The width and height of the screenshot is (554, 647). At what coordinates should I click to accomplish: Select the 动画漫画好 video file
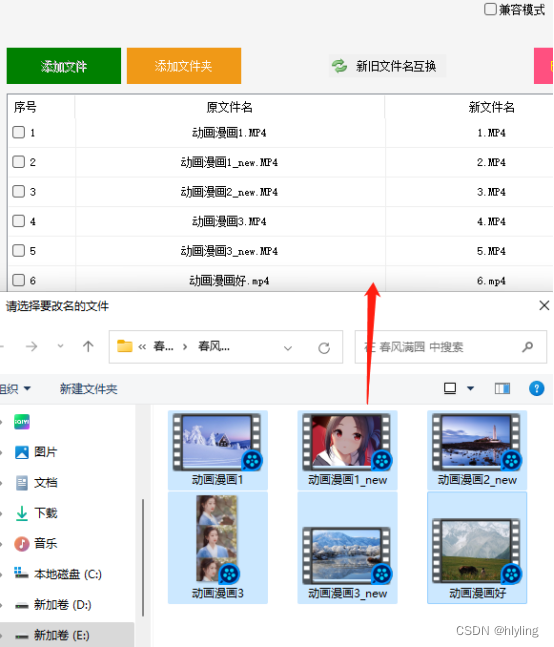click(477, 548)
